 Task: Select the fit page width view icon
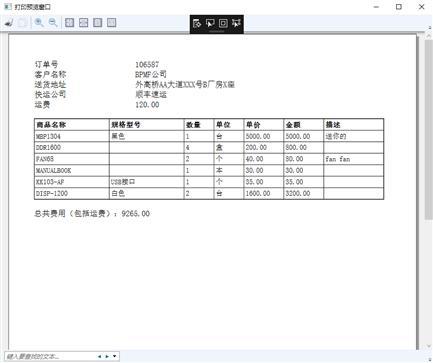click(83, 23)
